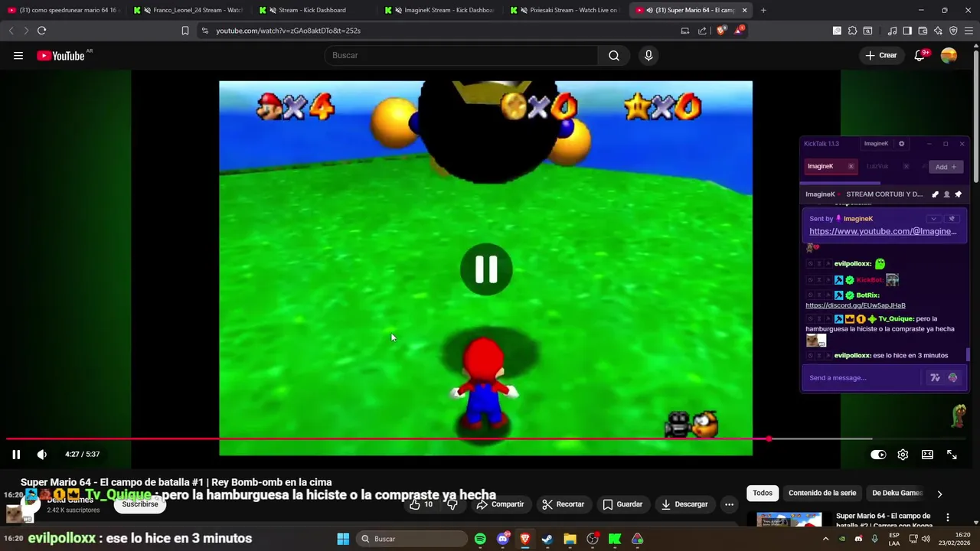Dislike the video
This screenshot has height=551, width=980.
click(452, 504)
